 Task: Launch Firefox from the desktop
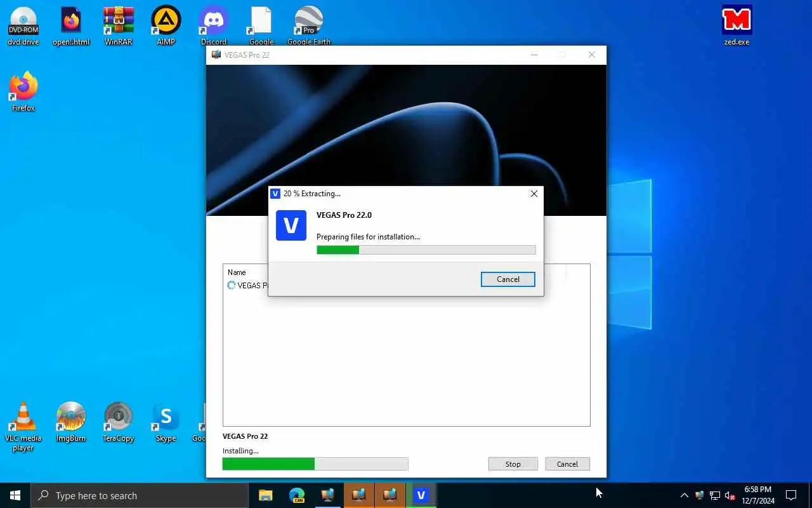tap(23, 91)
